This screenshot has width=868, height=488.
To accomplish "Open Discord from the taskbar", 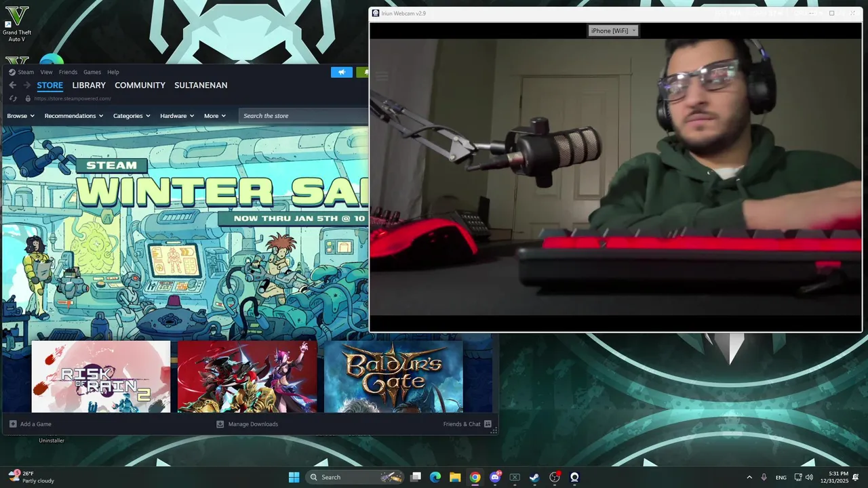I will pos(495,477).
